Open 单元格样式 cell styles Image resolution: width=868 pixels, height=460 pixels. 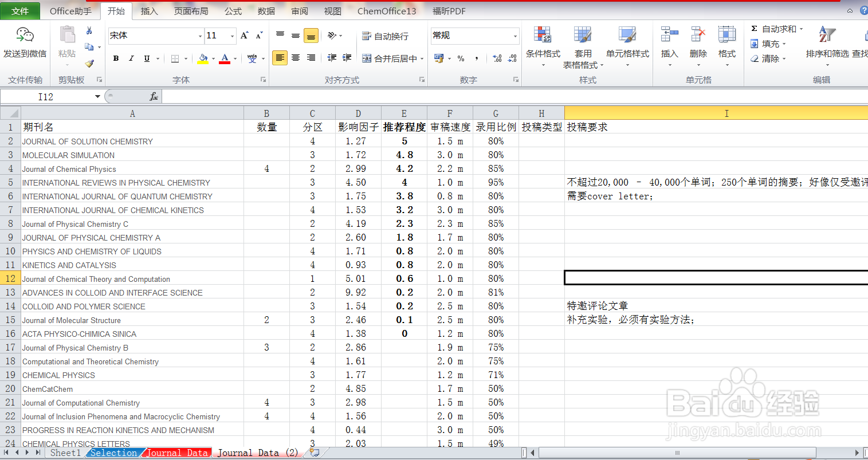coord(627,47)
